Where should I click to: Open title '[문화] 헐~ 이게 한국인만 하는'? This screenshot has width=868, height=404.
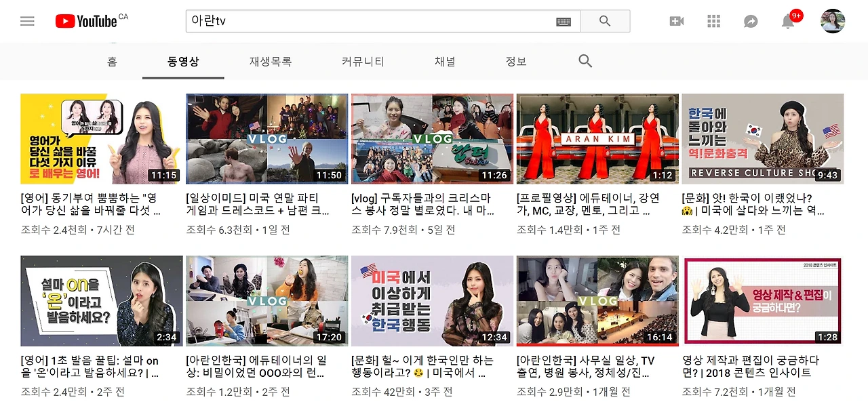coord(422,367)
